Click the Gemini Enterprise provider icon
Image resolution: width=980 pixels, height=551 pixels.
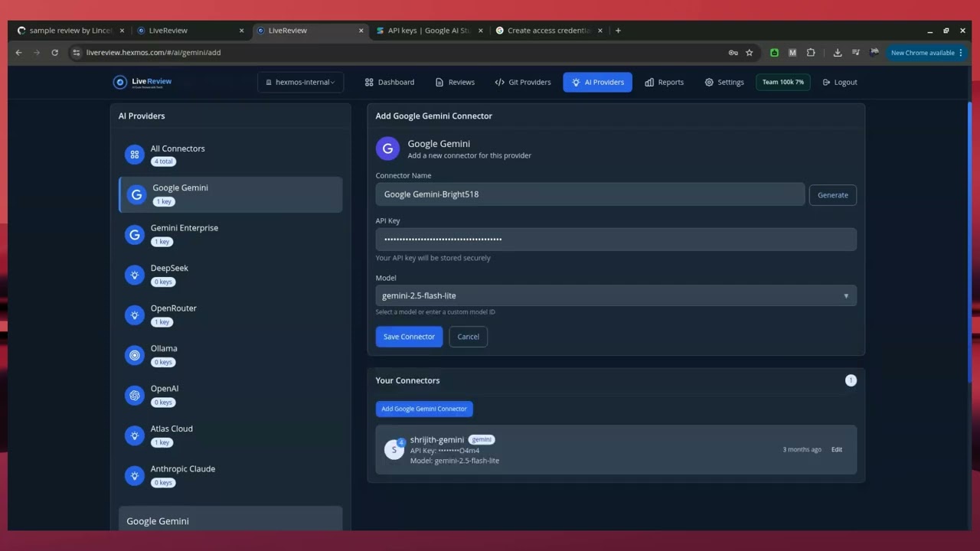click(x=135, y=235)
